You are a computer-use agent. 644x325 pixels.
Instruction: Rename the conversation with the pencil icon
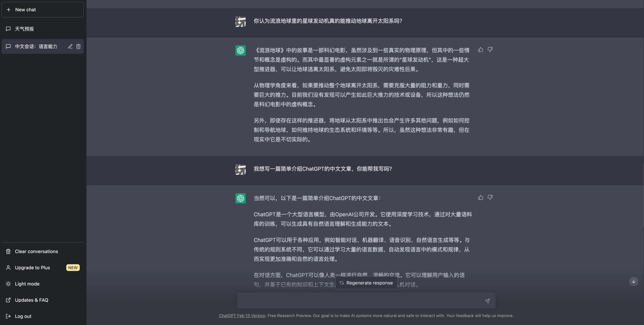coord(70,46)
